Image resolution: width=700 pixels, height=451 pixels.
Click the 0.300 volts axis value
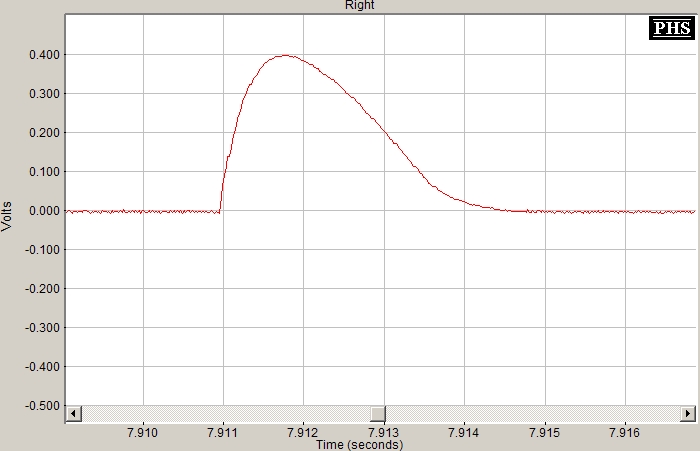(44, 94)
